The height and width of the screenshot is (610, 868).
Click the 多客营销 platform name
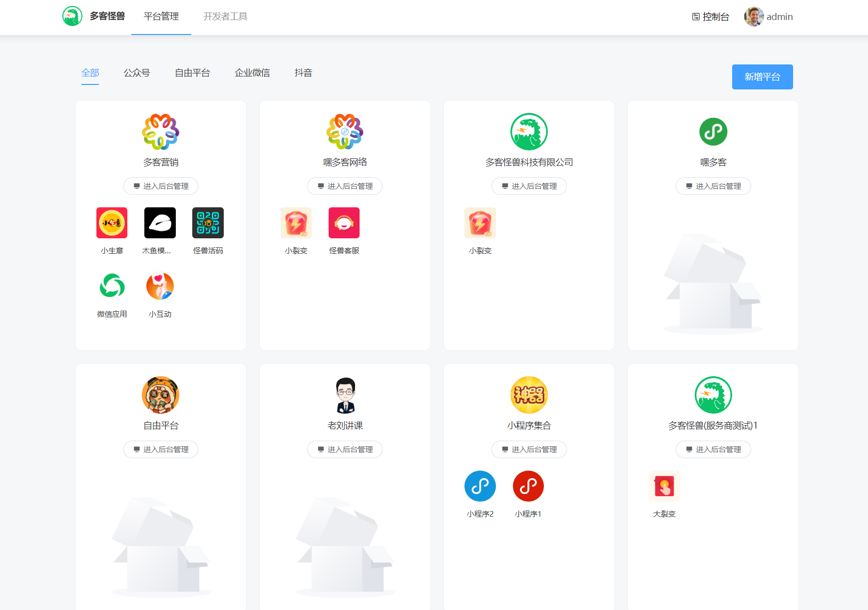click(x=161, y=162)
